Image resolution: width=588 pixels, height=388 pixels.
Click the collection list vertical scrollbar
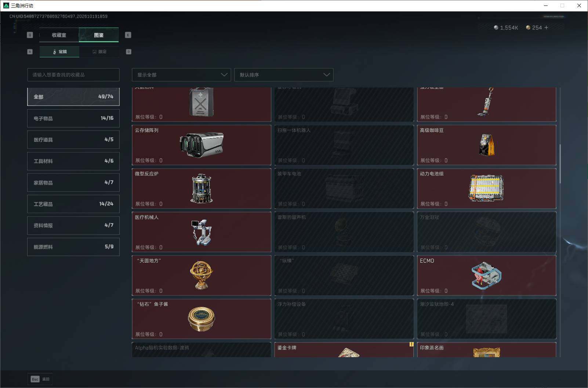tap(560, 164)
